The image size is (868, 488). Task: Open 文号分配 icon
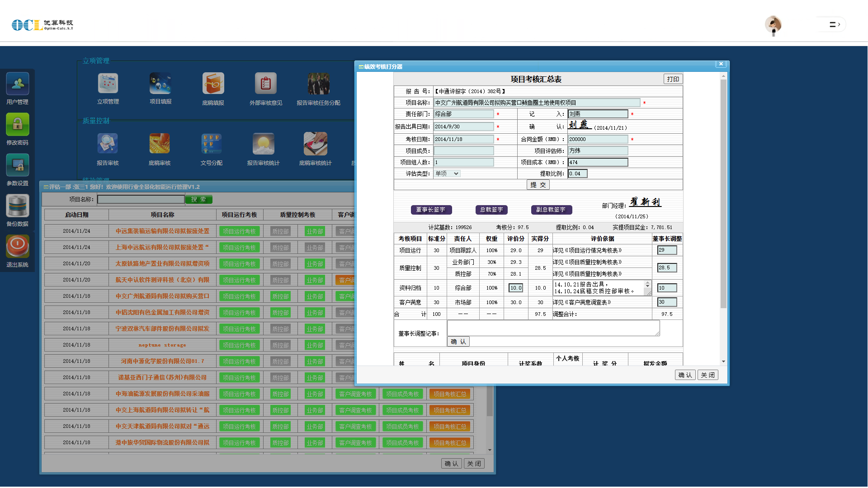[x=211, y=144]
